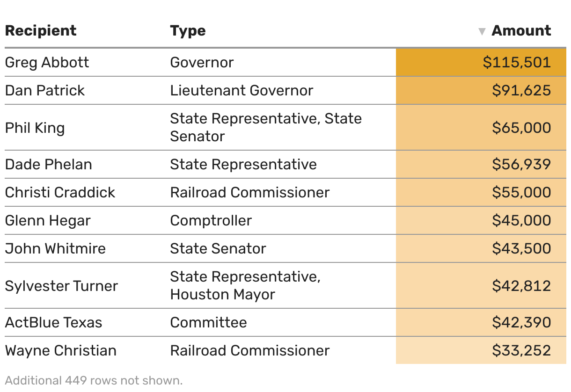Image resolution: width=571 pixels, height=392 pixels.
Task: Sort table by Recipient column header
Action: coord(41,31)
